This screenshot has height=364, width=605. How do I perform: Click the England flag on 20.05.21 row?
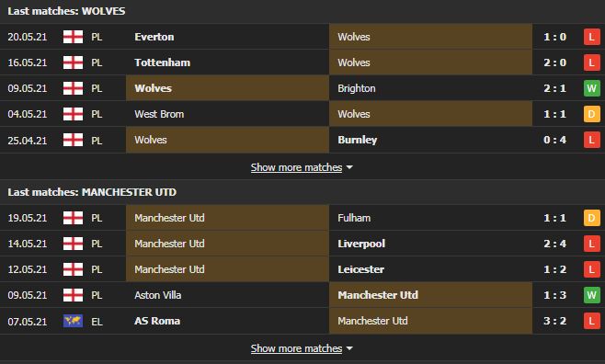tap(73, 37)
